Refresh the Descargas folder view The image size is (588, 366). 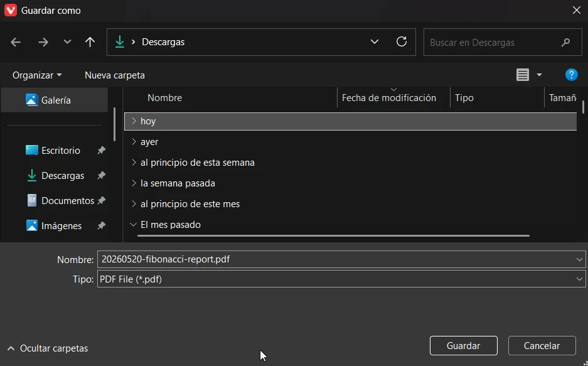(x=402, y=41)
